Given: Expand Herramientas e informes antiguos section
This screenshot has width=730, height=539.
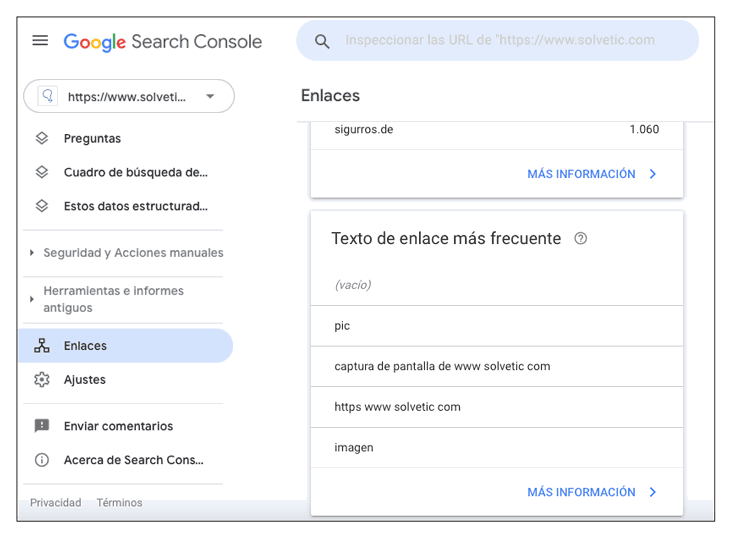Looking at the screenshot, I should tap(32, 299).
